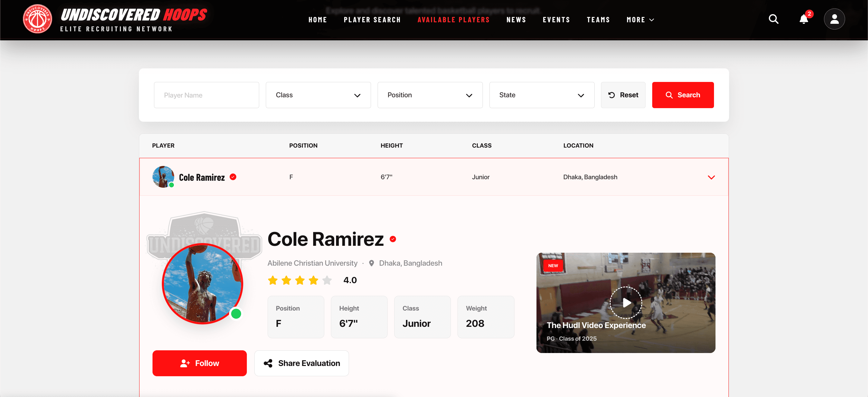Viewport: 868px width, 397px height.
Task: Open the Class dropdown filter
Action: (318, 95)
